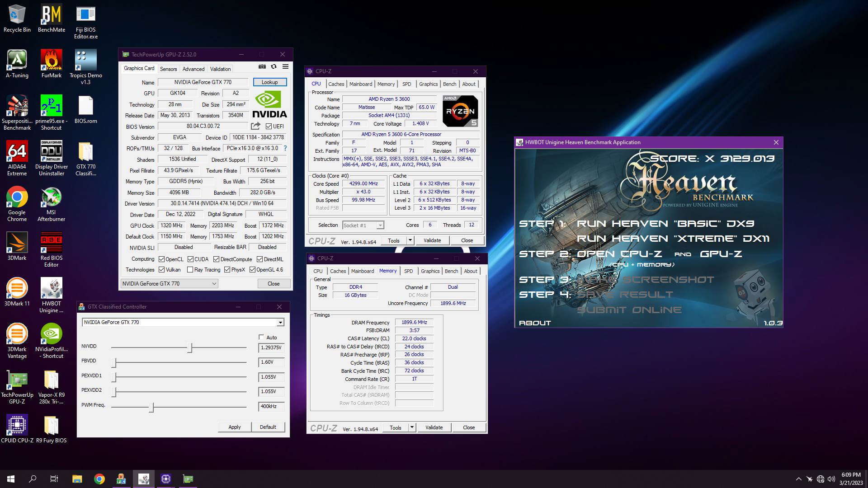Toggle the DirectCompute checkbox
Viewport: 868px width, 488px height.
(x=216, y=259)
